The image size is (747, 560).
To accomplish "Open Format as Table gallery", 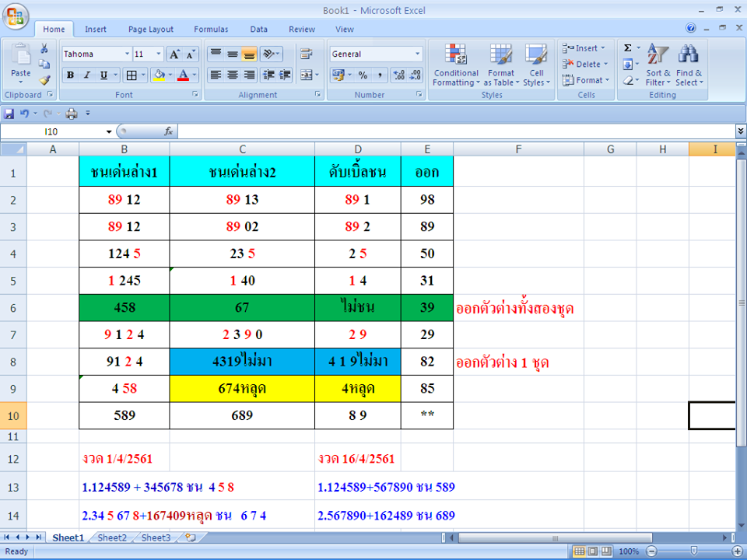I will point(501,65).
